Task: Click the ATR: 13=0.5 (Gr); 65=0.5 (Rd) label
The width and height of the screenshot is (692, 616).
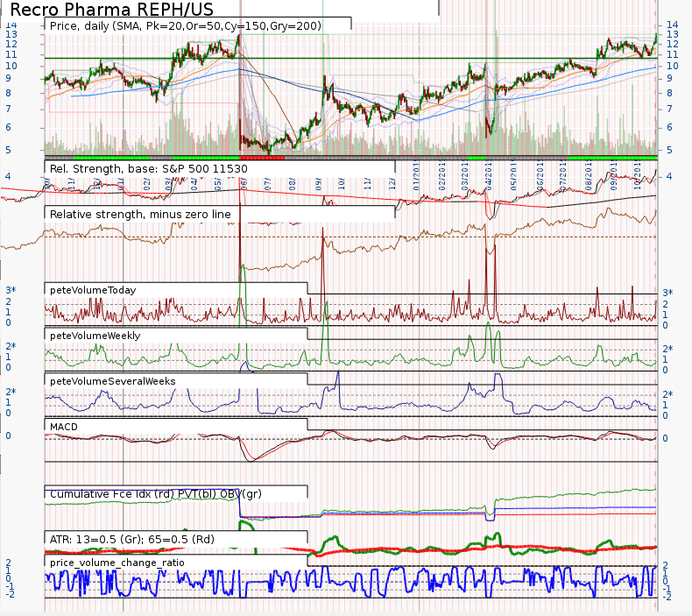Action: (x=132, y=540)
